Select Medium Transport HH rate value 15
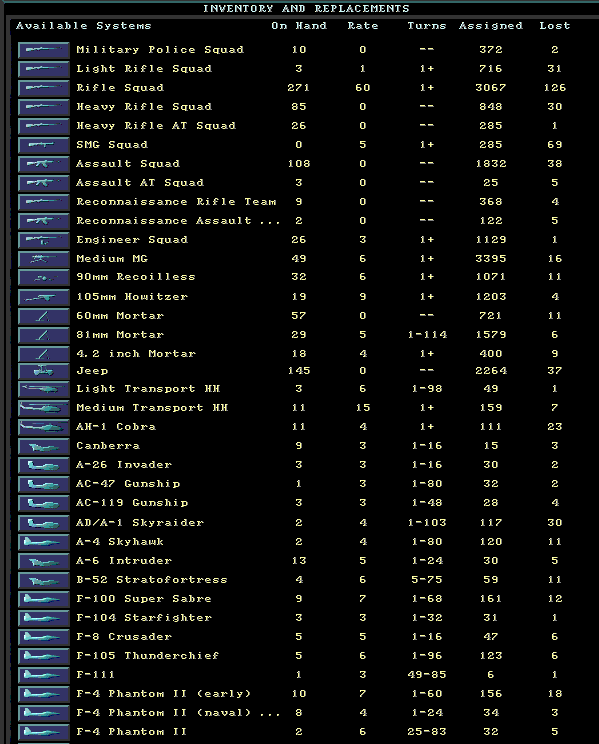Viewport: 599px width, 744px height. [x=363, y=408]
